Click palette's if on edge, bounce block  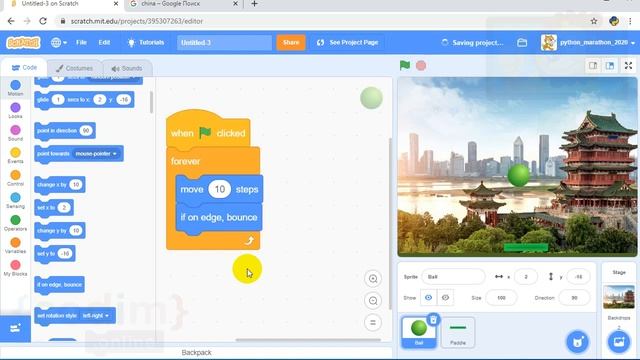(60, 284)
